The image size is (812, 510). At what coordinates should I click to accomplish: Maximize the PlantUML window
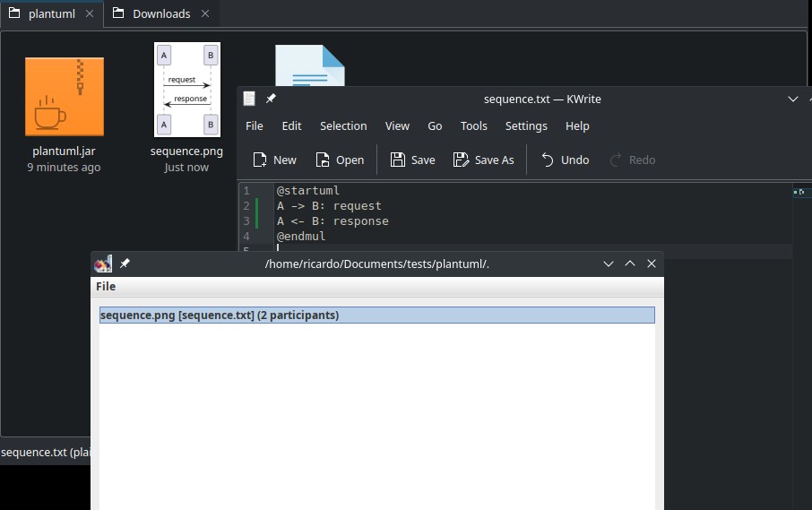(630, 264)
